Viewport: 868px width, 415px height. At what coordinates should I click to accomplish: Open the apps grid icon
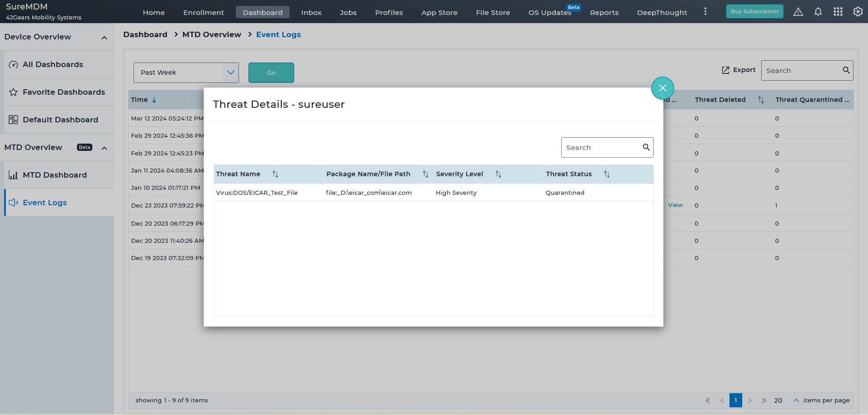click(838, 12)
